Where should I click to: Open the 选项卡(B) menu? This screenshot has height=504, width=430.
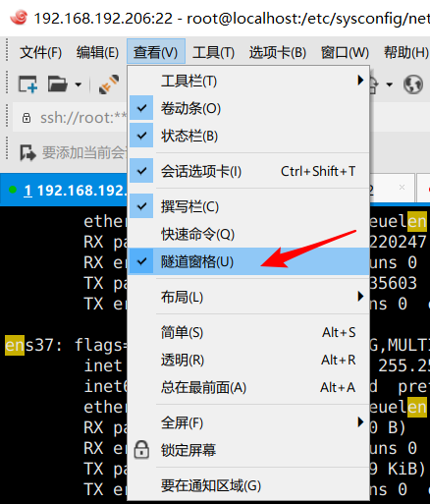click(x=278, y=52)
